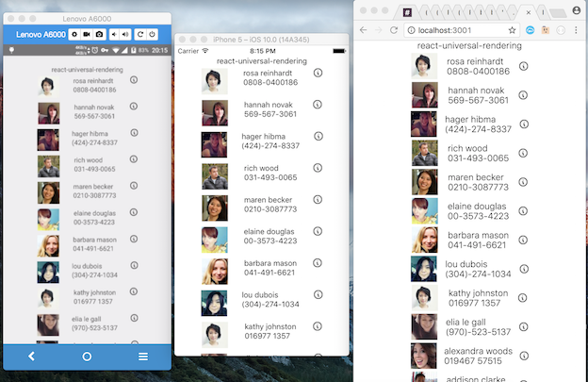Lower the volume on Lenovo A6000
Image resolution: width=588 pixels, height=382 pixels.
point(114,35)
